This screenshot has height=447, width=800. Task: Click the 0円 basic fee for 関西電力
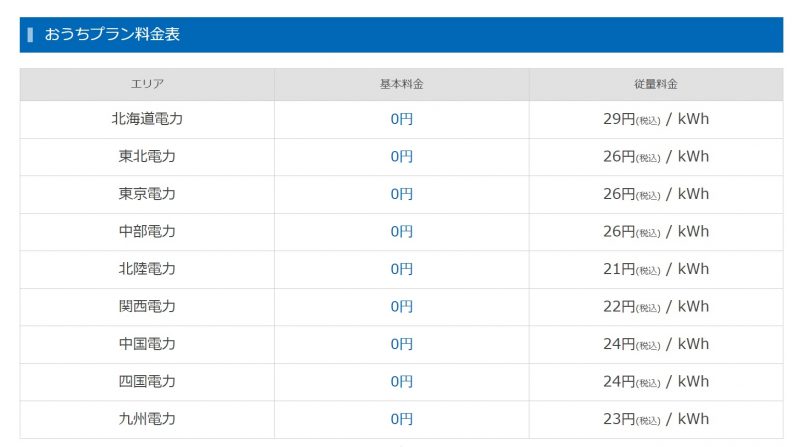[x=402, y=307]
